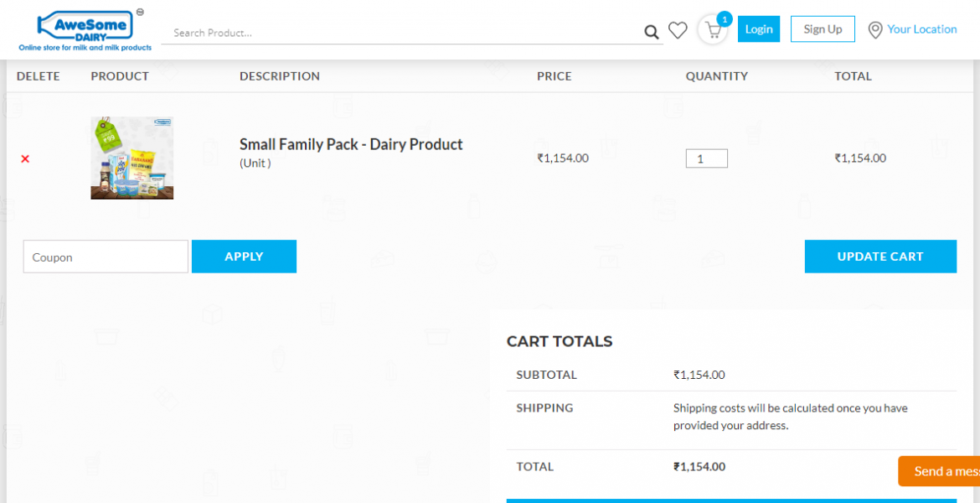Remove Small Family Pack with red X
This screenshot has height=503, width=980.
[x=25, y=158]
